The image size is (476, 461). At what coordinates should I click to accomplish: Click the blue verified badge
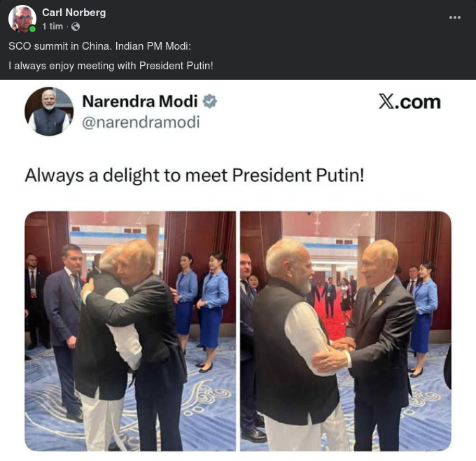coord(209,101)
